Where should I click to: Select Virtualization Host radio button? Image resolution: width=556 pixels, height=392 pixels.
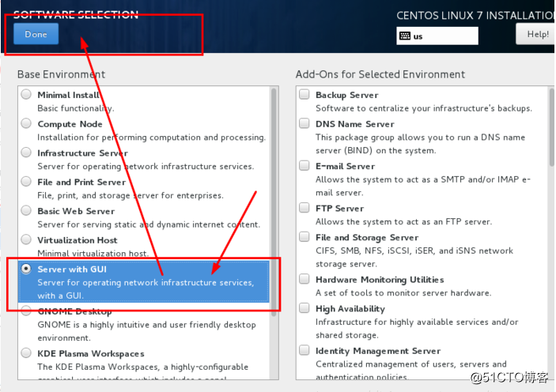click(x=26, y=239)
